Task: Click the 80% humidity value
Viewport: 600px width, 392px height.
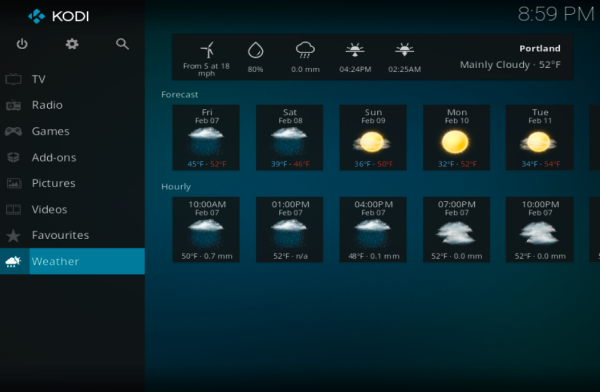Action: (255, 70)
